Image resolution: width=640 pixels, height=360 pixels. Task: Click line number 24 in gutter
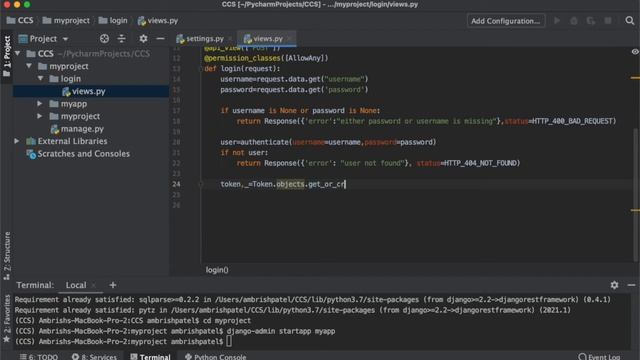[x=176, y=184]
